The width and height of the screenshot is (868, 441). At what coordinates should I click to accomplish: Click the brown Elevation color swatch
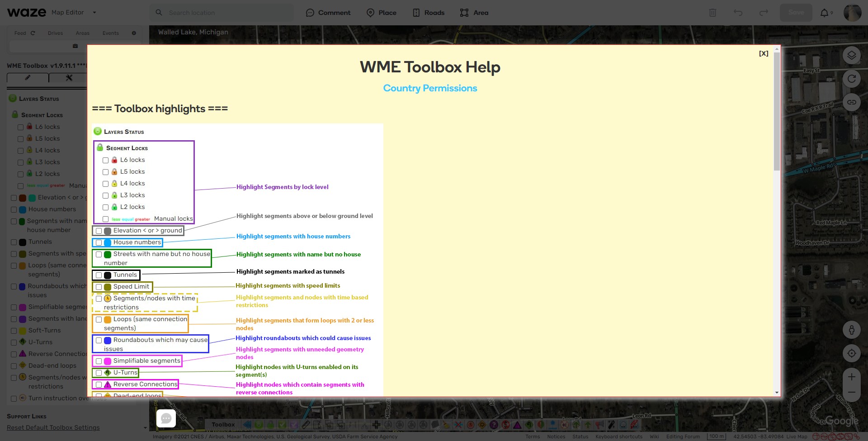(x=22, y=198)
